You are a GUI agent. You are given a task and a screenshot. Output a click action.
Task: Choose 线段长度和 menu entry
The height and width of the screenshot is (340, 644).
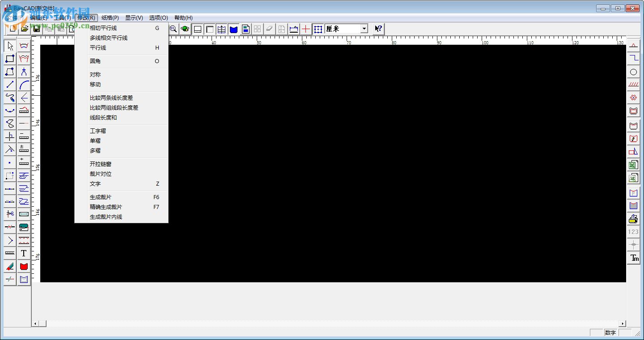coord(121,118)
